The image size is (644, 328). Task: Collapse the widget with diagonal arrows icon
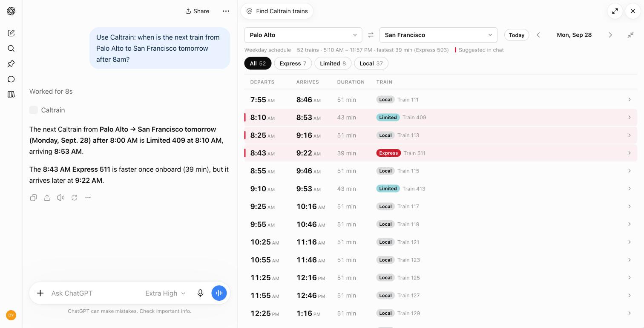(x=631, y=35)
